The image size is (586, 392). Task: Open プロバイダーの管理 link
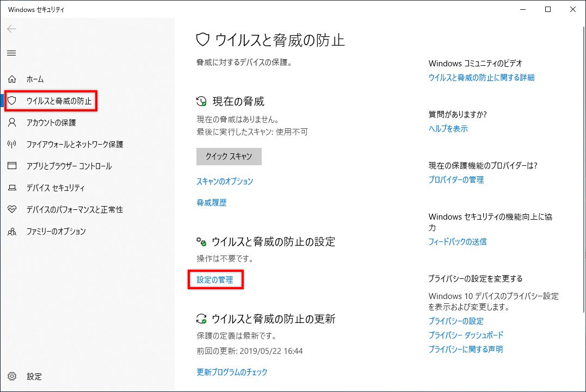(455, 180)
